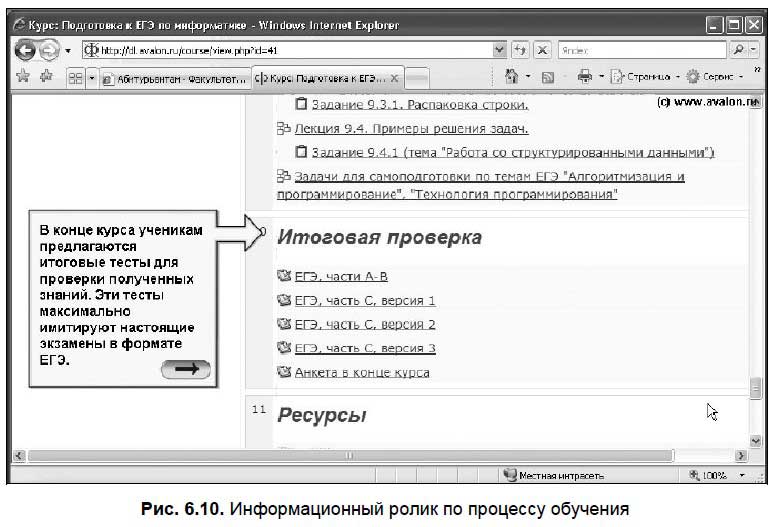
Task: Click the Stop loading icon
Action: pos(542,50)
